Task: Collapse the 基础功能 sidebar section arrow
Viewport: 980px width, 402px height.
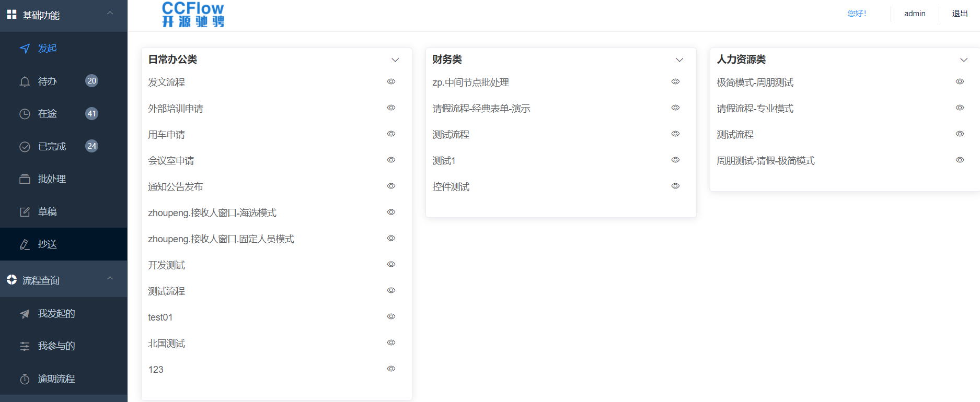Action: tap(110, 13)
